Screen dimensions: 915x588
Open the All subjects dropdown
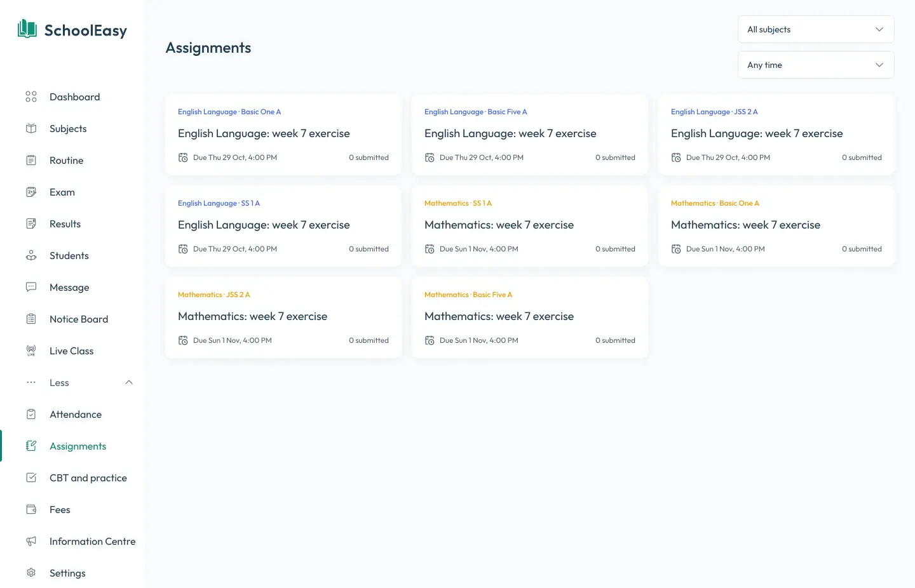816,29
